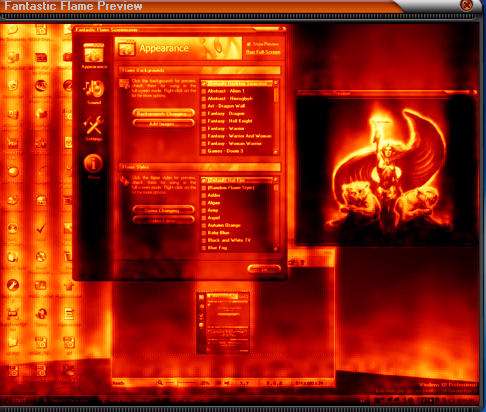Image resolution: width=486 pixels, height=412 pixels.
Task: Select the Autumn Orange flame style row
Action: [237, 225]
